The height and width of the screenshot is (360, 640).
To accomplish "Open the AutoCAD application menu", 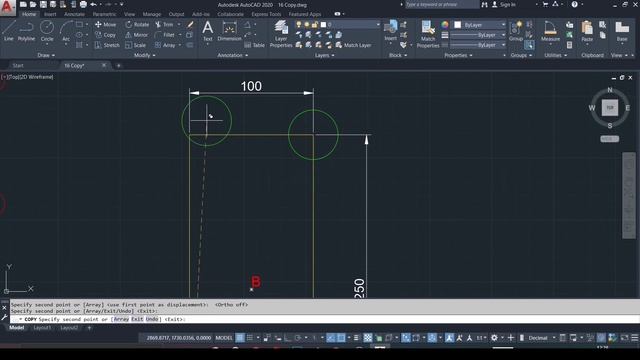I will 7,7.
